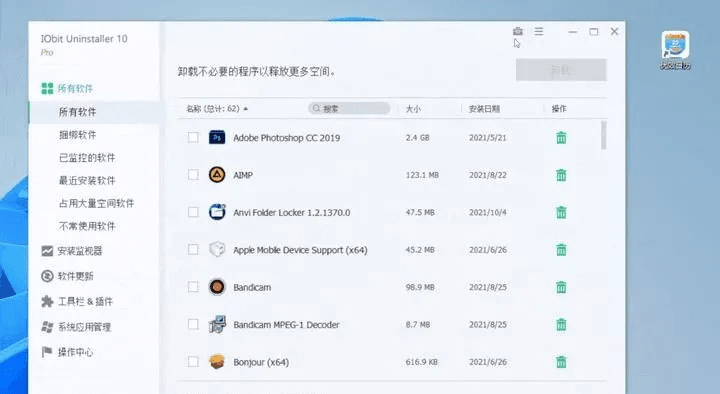Image resolution: width=720 pixels, height=394 pixels.
Task: Click the 安装监视器 chart icon
Action: (47, 251)
